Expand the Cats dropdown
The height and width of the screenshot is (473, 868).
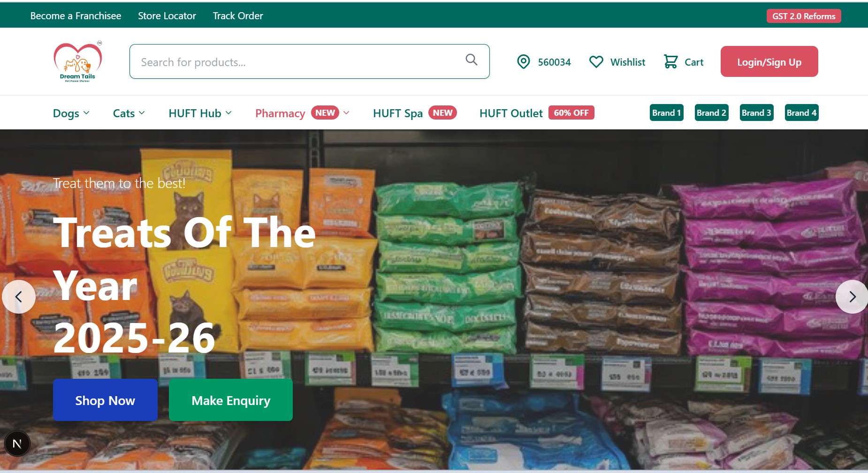pos(129,113)
